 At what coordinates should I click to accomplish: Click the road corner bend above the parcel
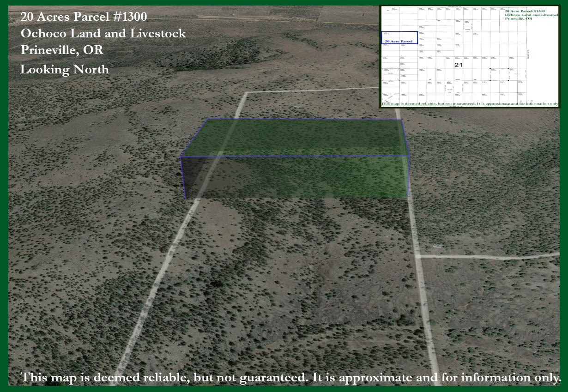(246, 93)
